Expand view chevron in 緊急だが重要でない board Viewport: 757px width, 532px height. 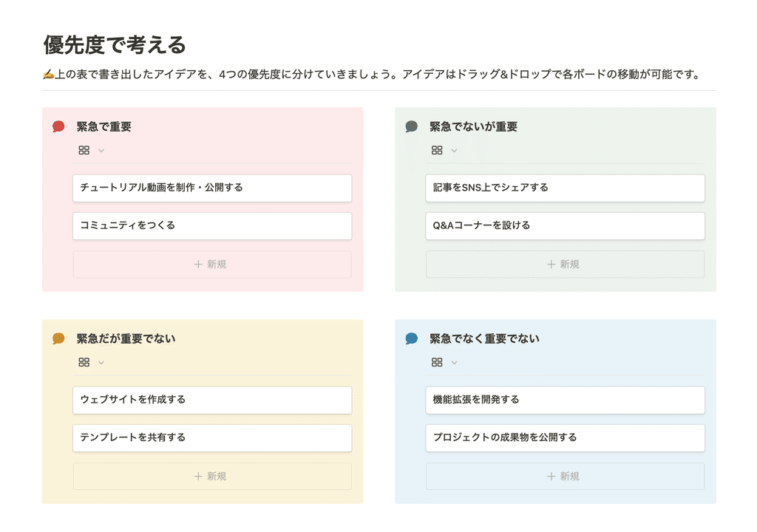point(101,363)
